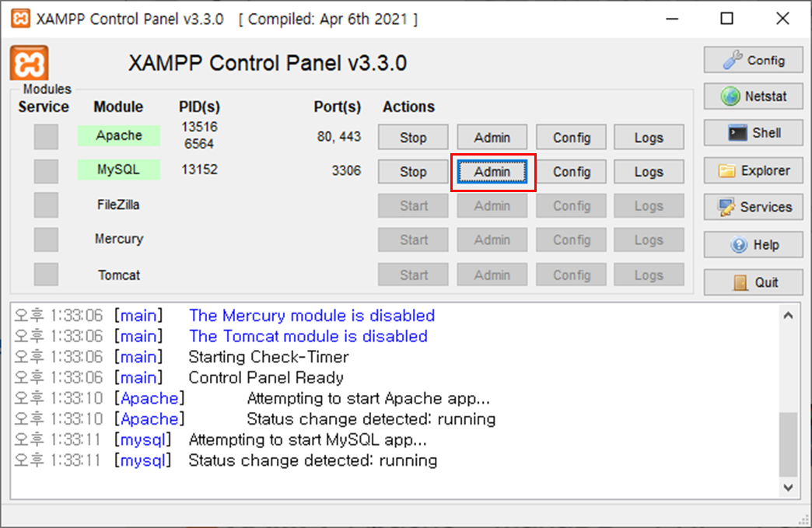Toggle the Tomcat service checkbox
Viewport: 812px width, 528px height.
click(x=46, y=274)
